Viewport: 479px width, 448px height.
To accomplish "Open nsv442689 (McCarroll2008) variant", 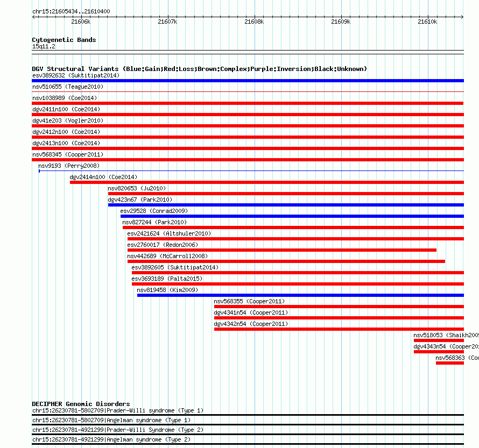I will click(168, 256).
